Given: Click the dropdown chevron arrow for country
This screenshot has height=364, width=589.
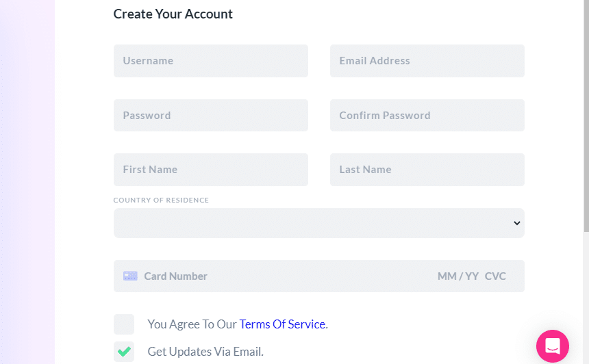Looking at the screenshot, I should [517, 223].
